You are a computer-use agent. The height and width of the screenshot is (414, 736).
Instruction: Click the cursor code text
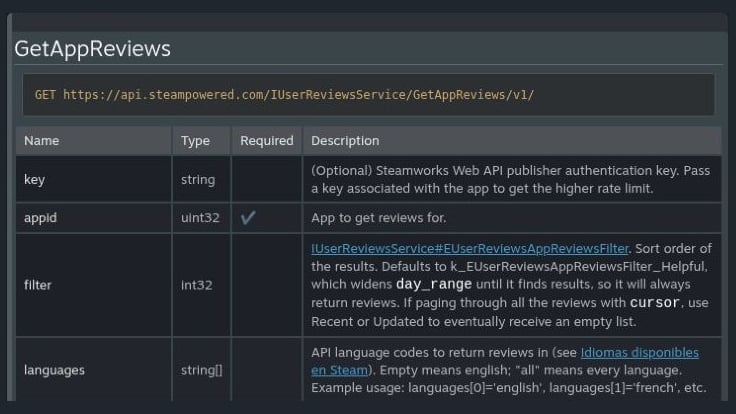[x=654, y=303]
